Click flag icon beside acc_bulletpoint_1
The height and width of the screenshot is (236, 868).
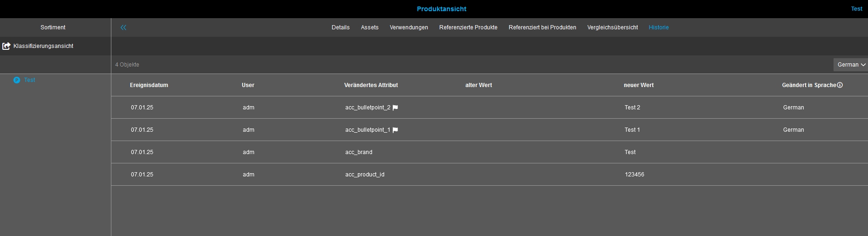point(396,130)
